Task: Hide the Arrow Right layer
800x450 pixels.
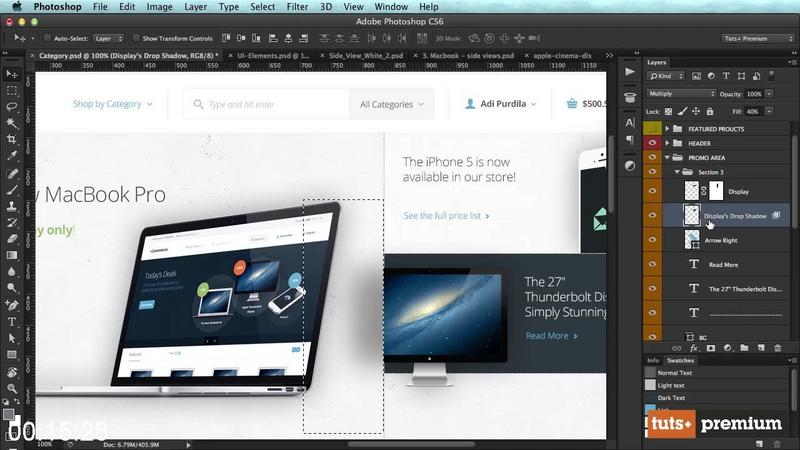Action: pos(653,240)
